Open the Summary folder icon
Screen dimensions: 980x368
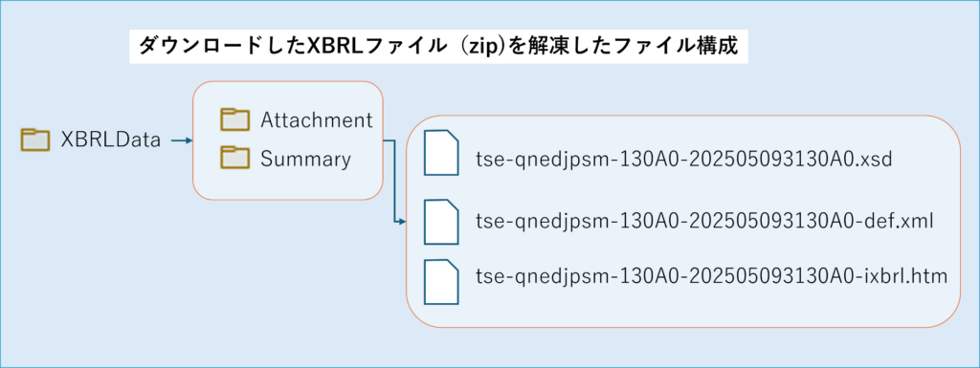tap(235, 159)
